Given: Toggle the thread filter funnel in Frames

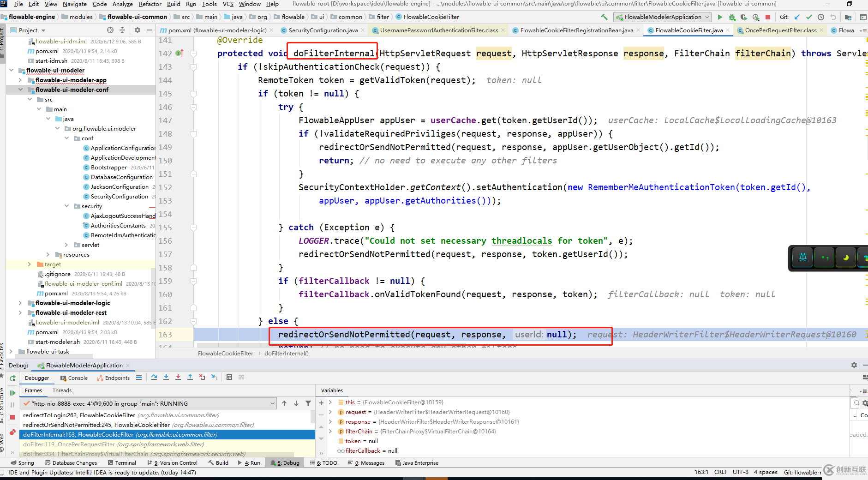Looking at the screenshot, I should click(x=309, y=403).
